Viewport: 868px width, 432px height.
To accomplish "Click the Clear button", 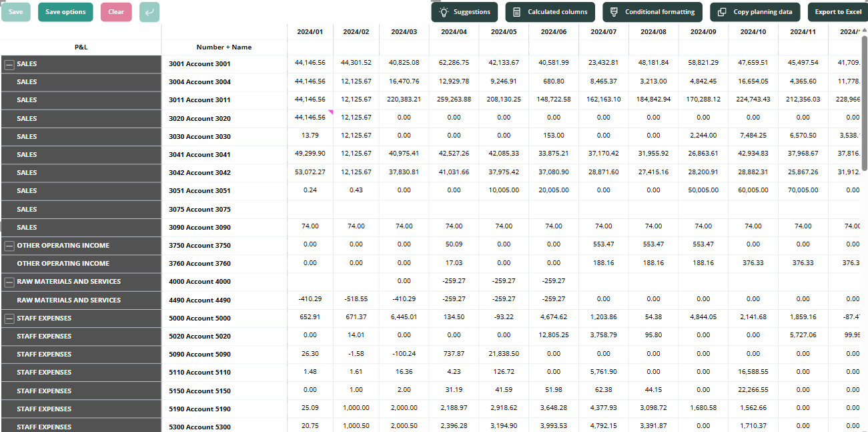I will 116,12.
